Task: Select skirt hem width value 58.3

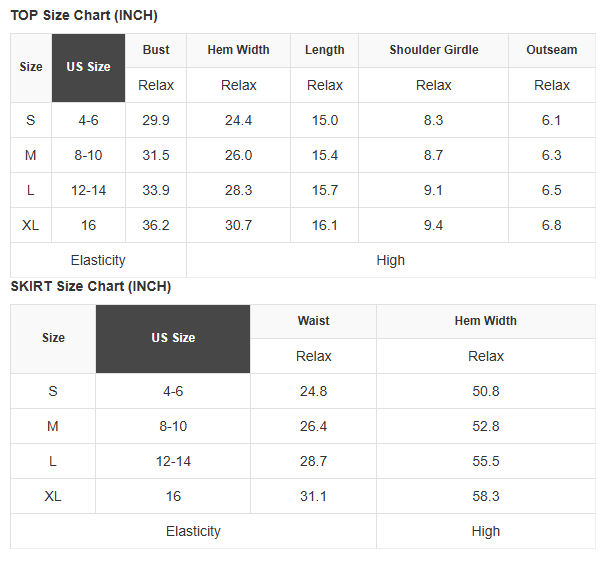Action: pos(486,496)
